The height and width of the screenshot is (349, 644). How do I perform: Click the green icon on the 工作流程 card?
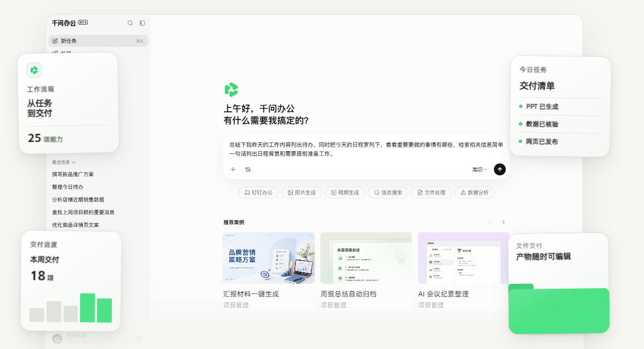pos(34,70)
